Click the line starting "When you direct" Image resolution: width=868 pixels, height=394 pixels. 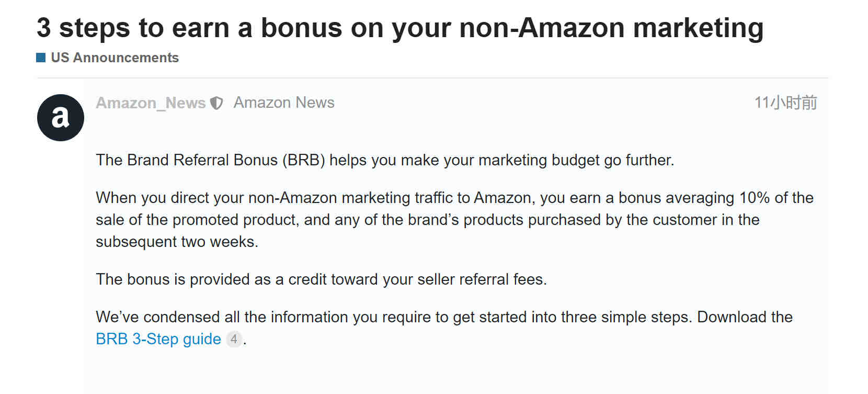click(454, 198)
